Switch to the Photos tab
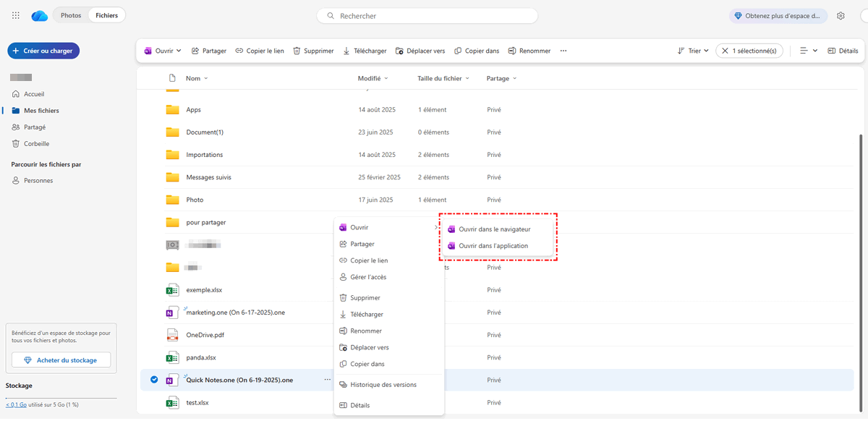 tap(71, 15)
